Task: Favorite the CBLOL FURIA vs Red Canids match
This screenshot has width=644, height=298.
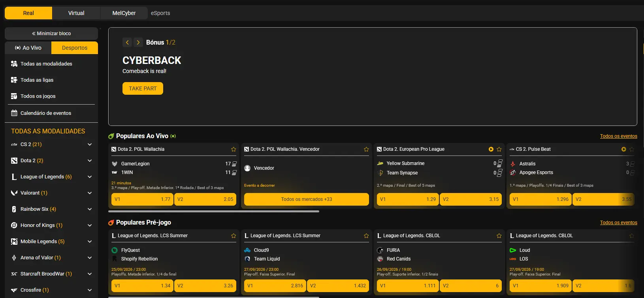Action: [499, 236]
